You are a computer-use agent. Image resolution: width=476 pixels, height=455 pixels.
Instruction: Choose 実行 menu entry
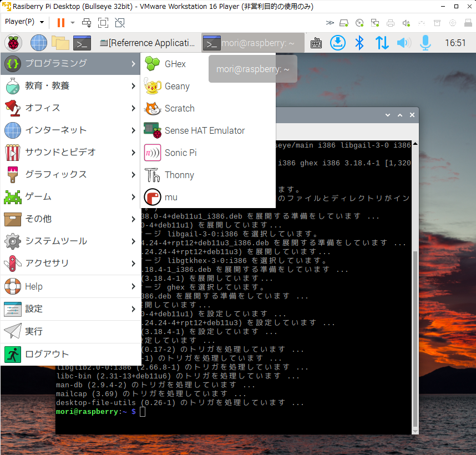click(x=70, y=331)
